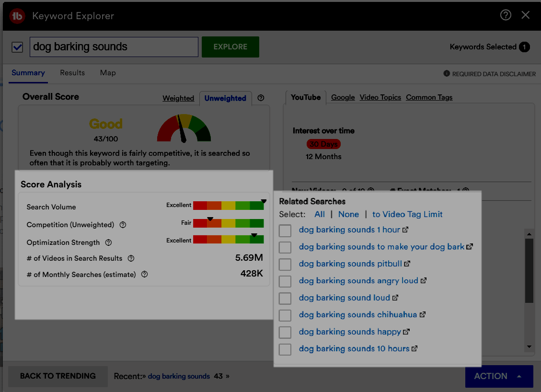Open external link icon for 'chihuahua' search
The width and height of the screenshot is (541, 392).
(422, 314)
